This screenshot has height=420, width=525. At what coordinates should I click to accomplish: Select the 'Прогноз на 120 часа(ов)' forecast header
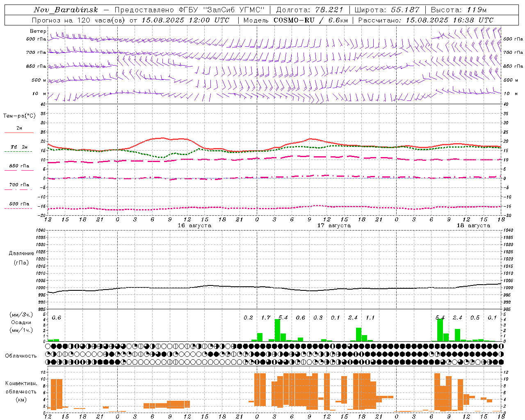[x=78, y=20]
